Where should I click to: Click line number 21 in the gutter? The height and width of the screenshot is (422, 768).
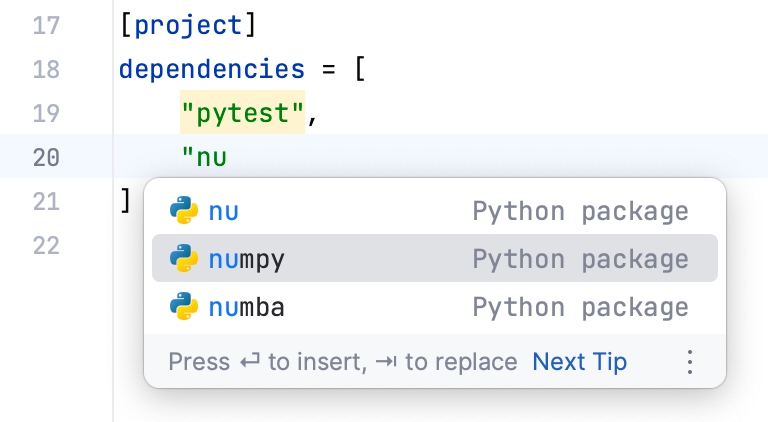coord(46,201)
